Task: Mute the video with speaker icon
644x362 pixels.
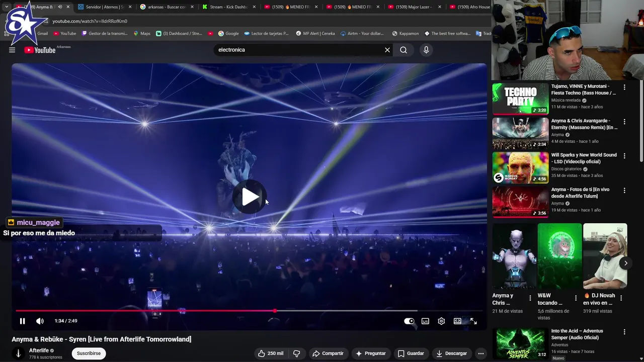Action: pos(40,321)
